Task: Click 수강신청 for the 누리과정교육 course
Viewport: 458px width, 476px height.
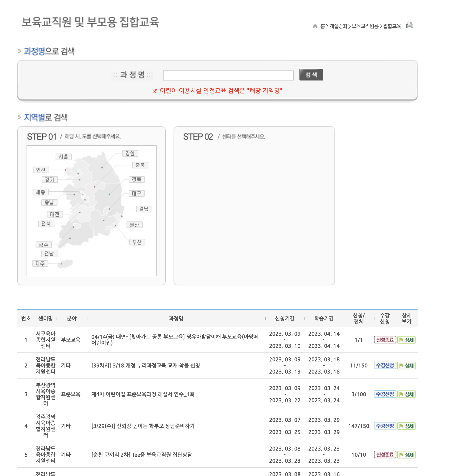Action: 385,365
